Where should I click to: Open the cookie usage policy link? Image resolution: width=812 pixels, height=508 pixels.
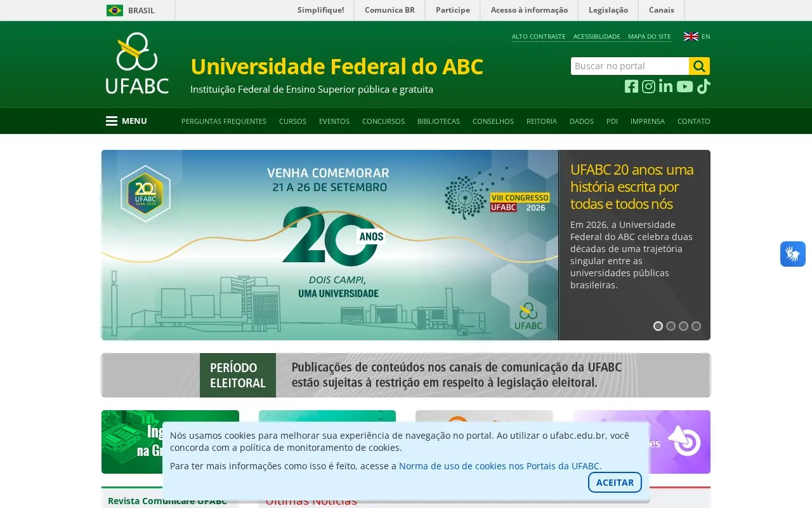(x=501, y=466)
